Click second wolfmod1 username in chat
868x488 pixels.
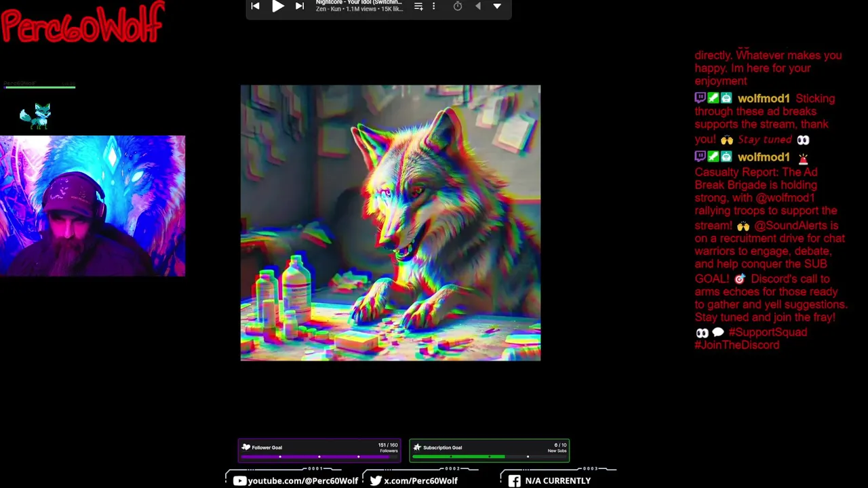(764, 157)
